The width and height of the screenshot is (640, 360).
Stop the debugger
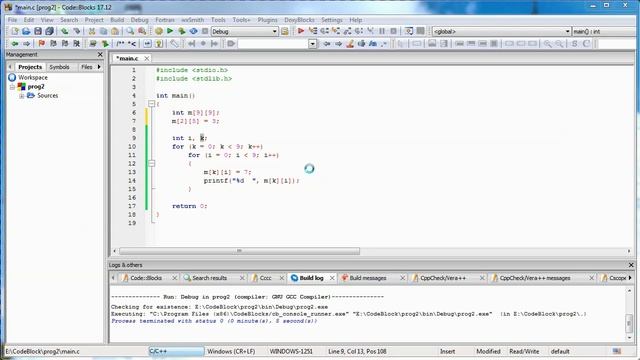pyautogui.click(x=393, y=31)
